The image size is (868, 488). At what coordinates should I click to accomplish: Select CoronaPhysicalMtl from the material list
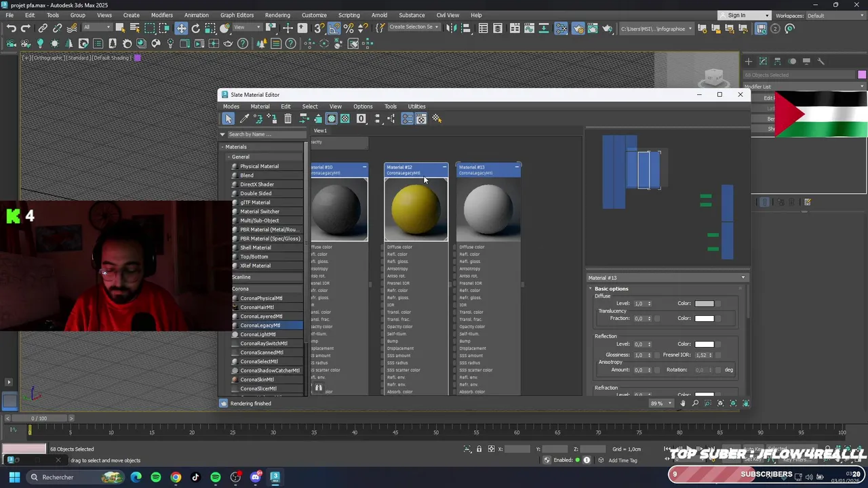pos(261,298)
